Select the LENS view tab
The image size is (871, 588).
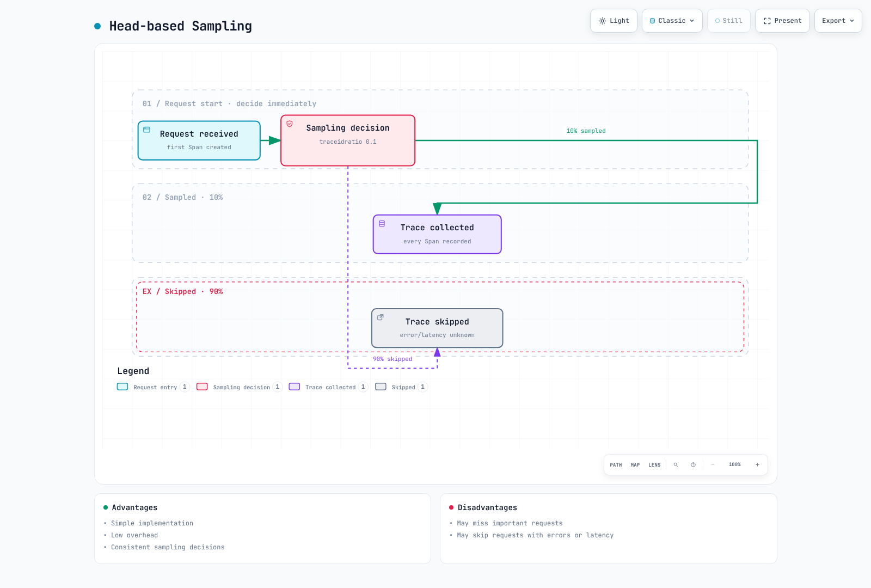pyautogui.click(x=654, y=465)
